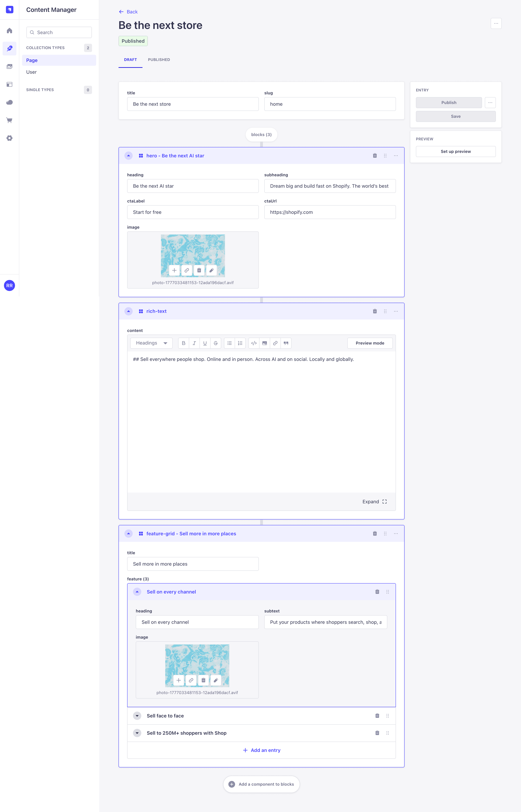Delete the hero block with trash icon
This screenshot has width=521, height=812.
375,156
